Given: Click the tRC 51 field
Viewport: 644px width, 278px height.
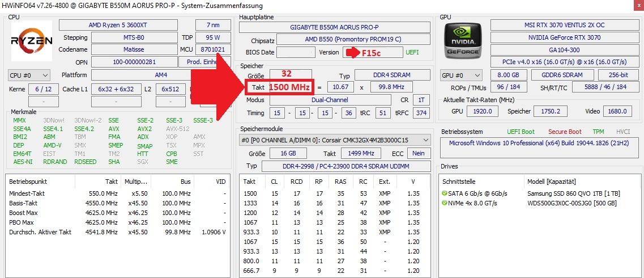Looking at the screenshot, I should point(383,113).
